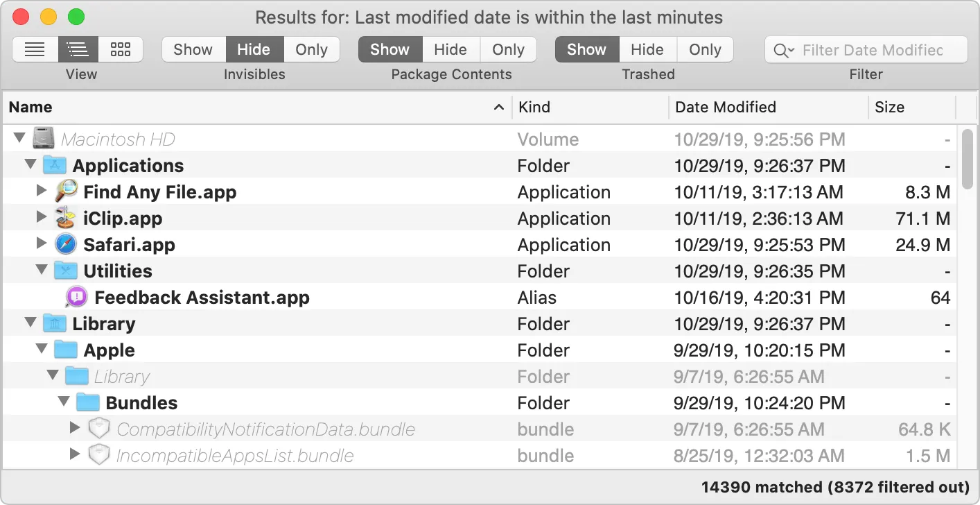The height and width of the screenshot is (505, 980).
Task: Click the Macintosh HD volume icon
Action: pos(44,138)
